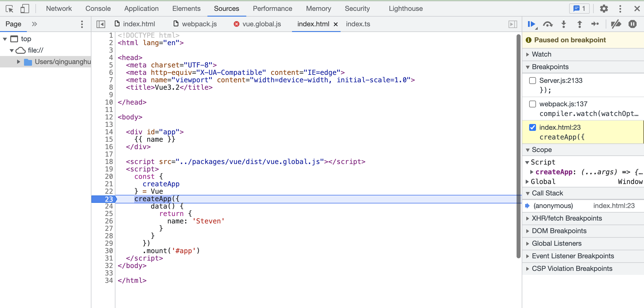
Task: Click the top frame icon in the tree
Action: click(x=14, y=39)
